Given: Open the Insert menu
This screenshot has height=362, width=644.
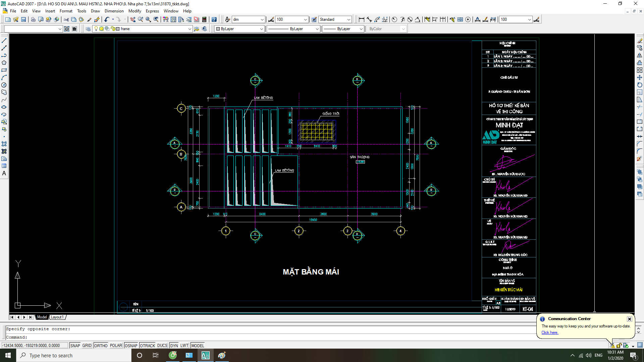Looking at the screenshot, I should tap(50, 11).
